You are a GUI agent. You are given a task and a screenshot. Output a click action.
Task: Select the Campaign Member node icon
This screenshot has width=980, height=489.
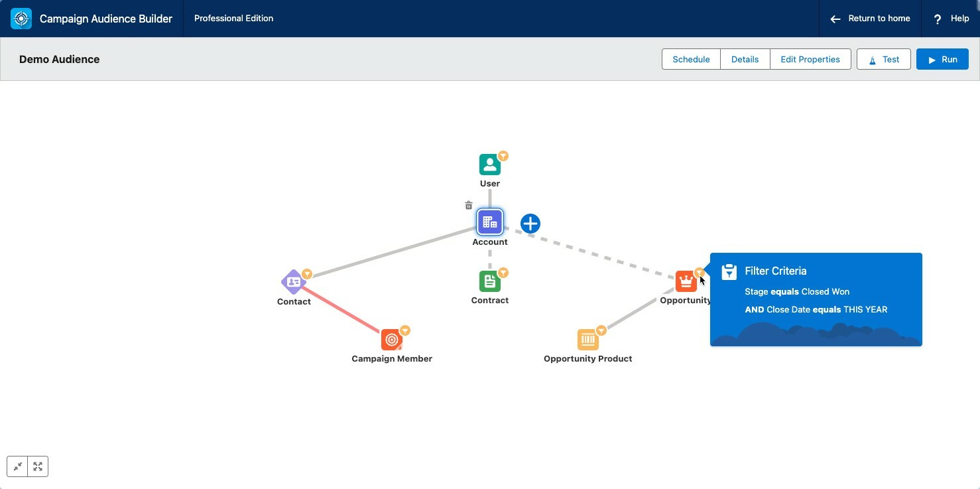pyautogui.click(x=391, y=339)
